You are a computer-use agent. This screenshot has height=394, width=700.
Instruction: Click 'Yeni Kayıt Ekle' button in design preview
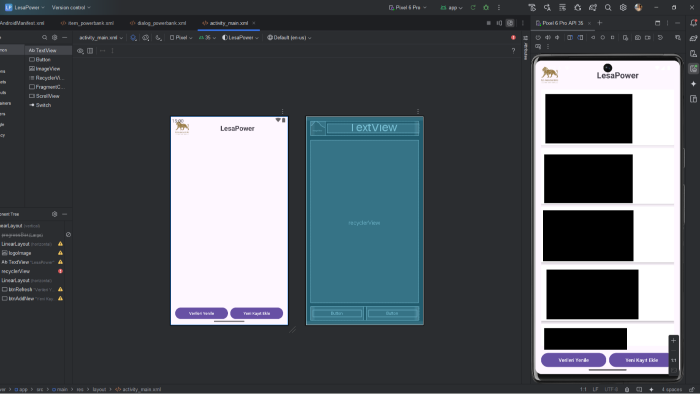tap(257, 313)
